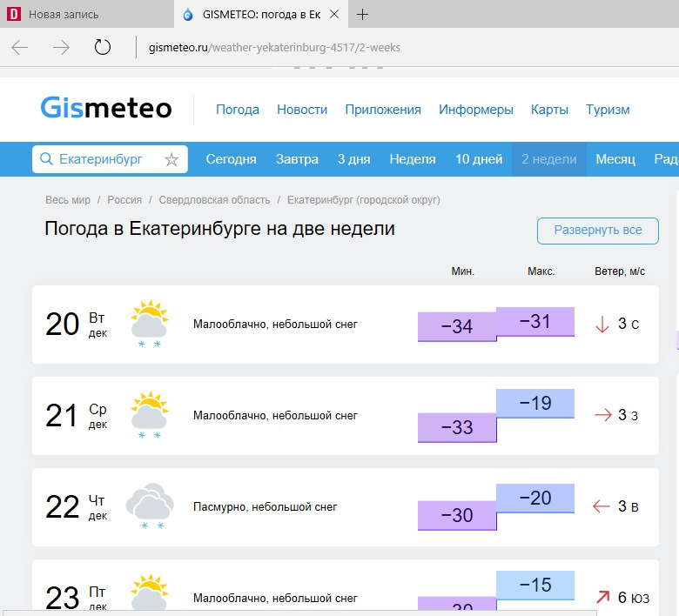Click the browser back arrow

(x=20, y=48)
